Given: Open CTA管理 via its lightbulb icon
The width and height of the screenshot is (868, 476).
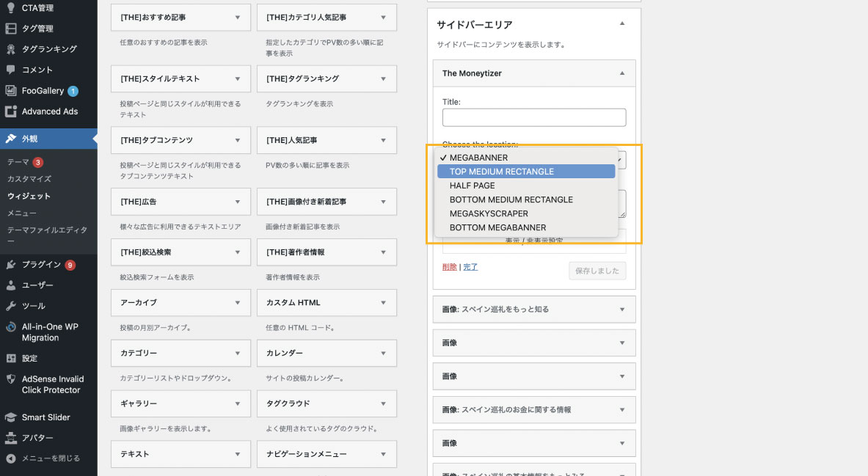Looking at the screenshot, I should click(x=10, y=8).
